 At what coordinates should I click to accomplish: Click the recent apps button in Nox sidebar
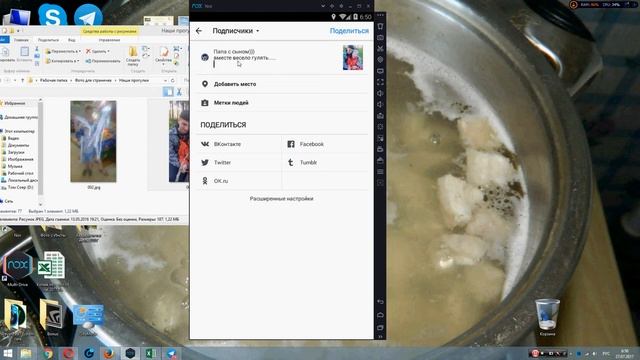(x=380, y=327)
